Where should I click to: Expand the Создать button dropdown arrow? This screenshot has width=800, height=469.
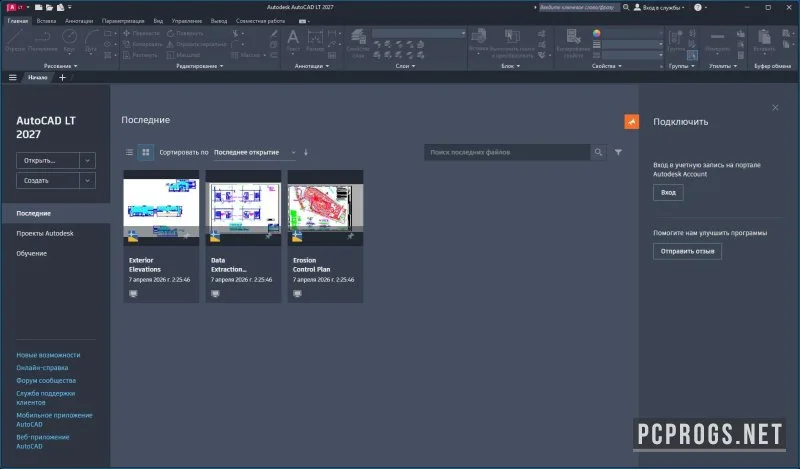coord(87,181)
